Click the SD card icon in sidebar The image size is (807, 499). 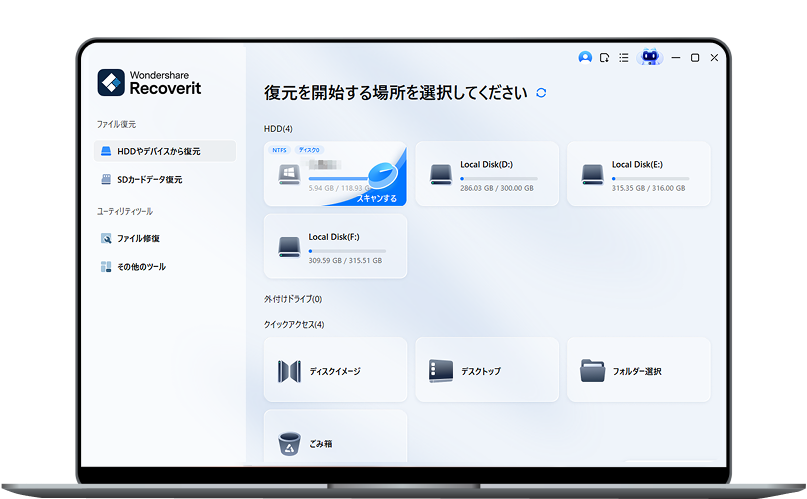pyautogui.click(x=106, y=180)
